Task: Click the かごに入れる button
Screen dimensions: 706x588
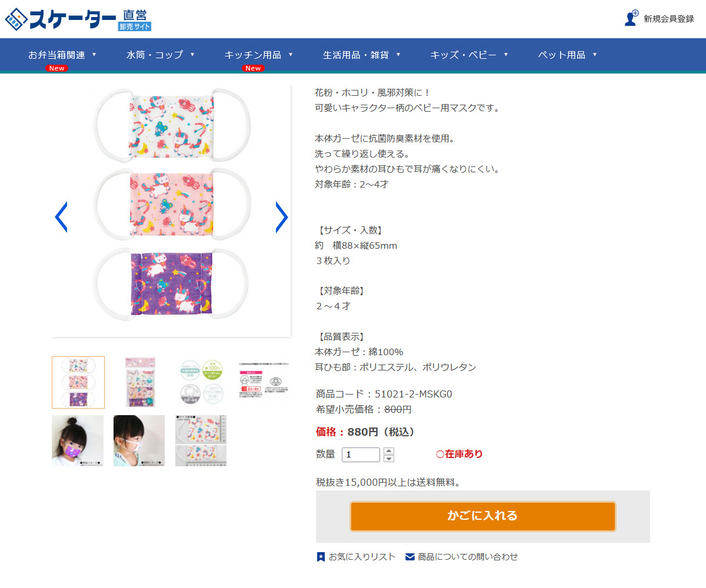Action: pyautogui.click(x=482, y=516)
